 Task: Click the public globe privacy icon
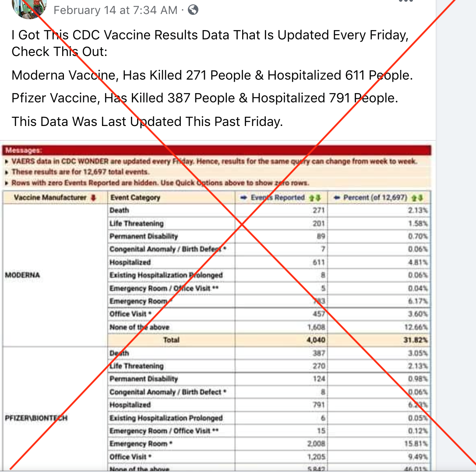click(193, 10)
